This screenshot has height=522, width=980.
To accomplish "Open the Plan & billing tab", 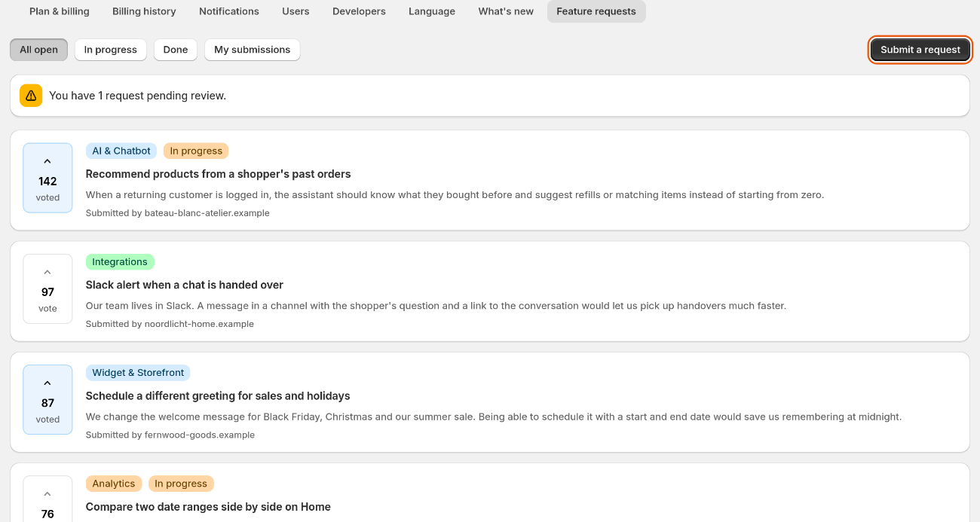I will (x=60, y=11).
